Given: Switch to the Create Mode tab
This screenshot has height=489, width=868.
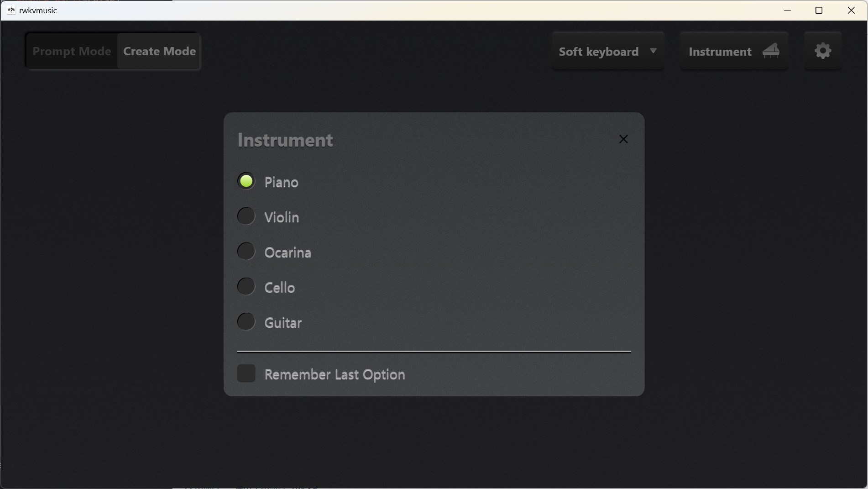Looking at the screenshot, I should click(x=159, y=51).
